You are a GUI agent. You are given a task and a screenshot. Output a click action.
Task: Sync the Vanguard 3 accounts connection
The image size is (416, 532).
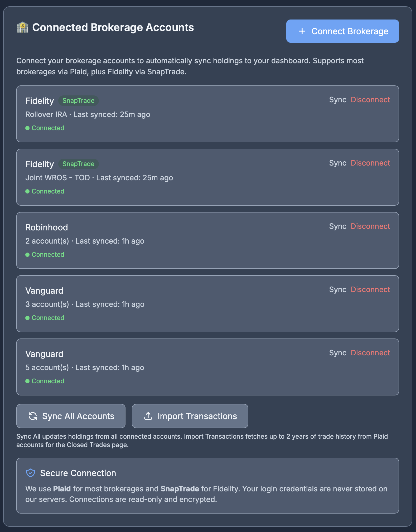coord(338,289)
